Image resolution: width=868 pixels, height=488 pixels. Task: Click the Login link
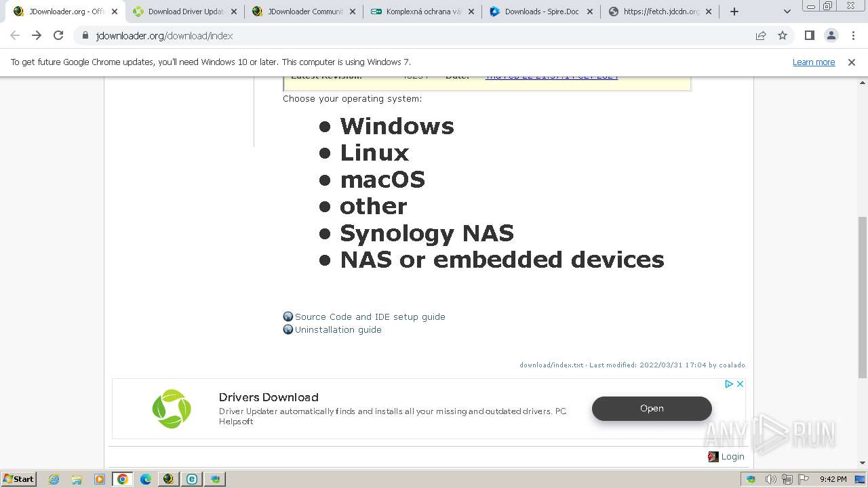(732, 456)
